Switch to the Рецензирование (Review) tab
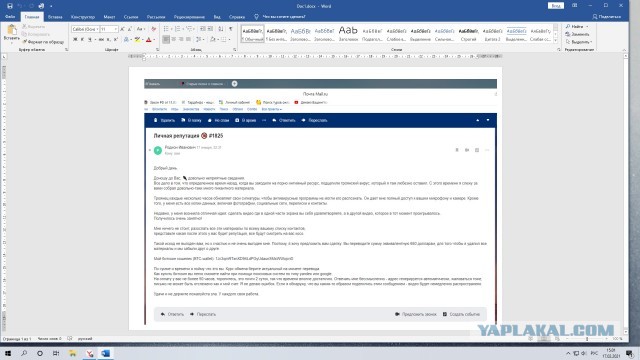The image size is (640, 360). (x=189, y=17)
